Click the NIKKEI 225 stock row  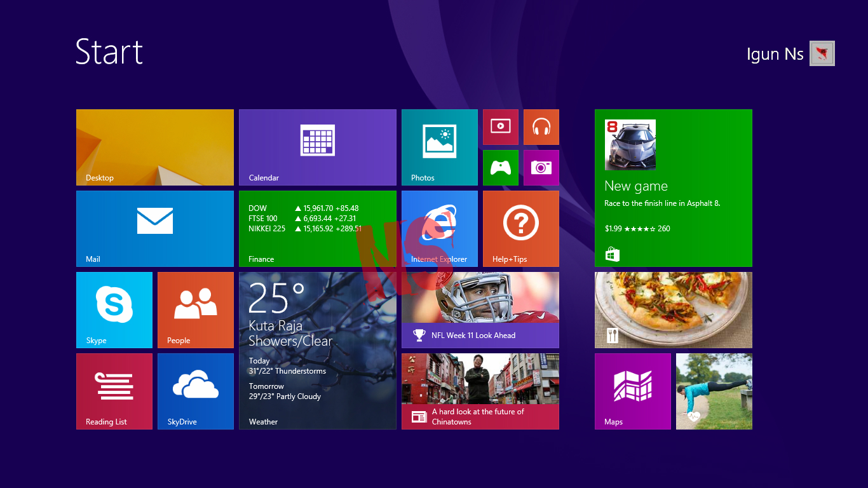[305, 229]
